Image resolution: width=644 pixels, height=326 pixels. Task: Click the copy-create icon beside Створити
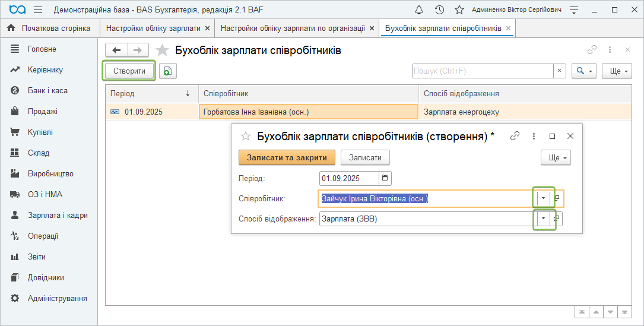tap(167, 71)
